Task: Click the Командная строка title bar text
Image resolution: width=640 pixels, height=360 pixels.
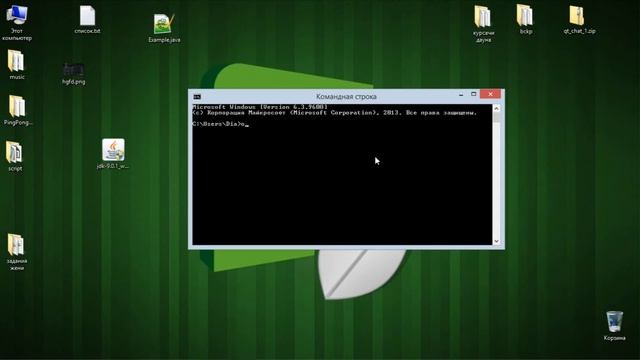Action: coord(346,97)
